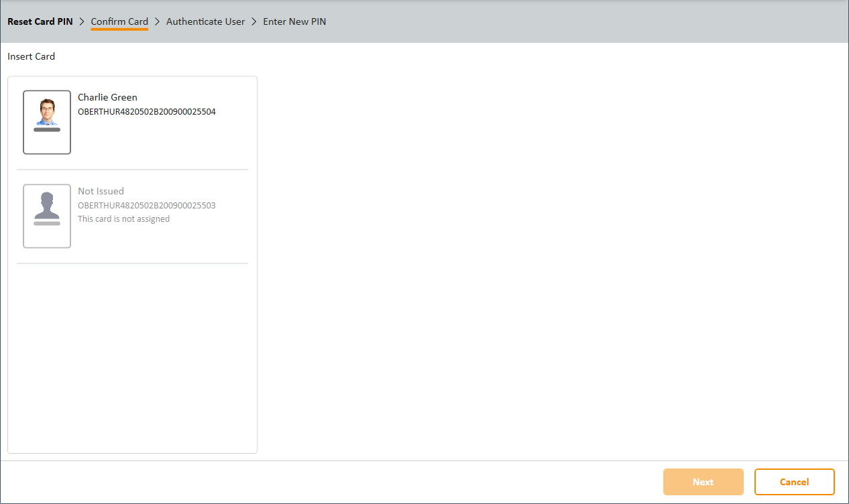849x504 pixels.
Task: Click the chevron after Confirm Card
Action: coord(157,21)
